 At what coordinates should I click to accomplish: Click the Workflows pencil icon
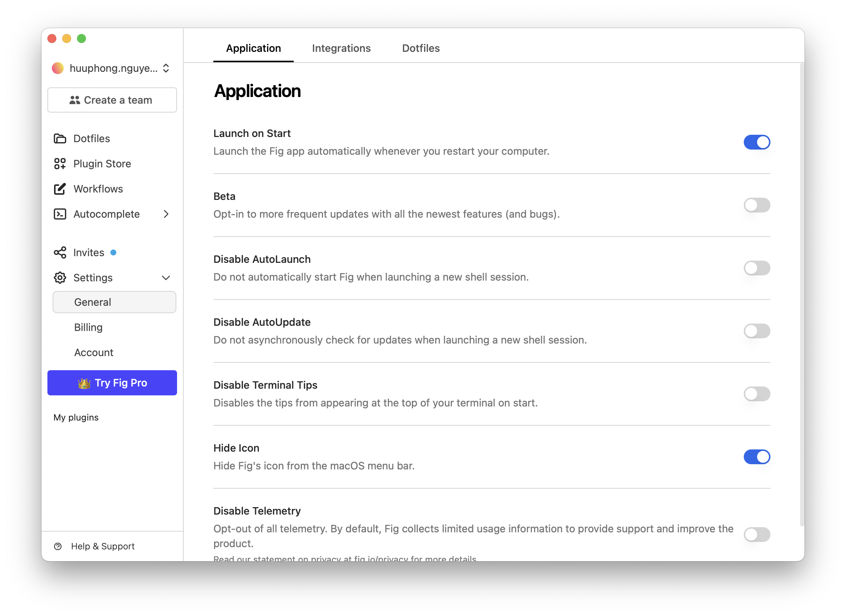pyautogui.click(x=60, y=189)
